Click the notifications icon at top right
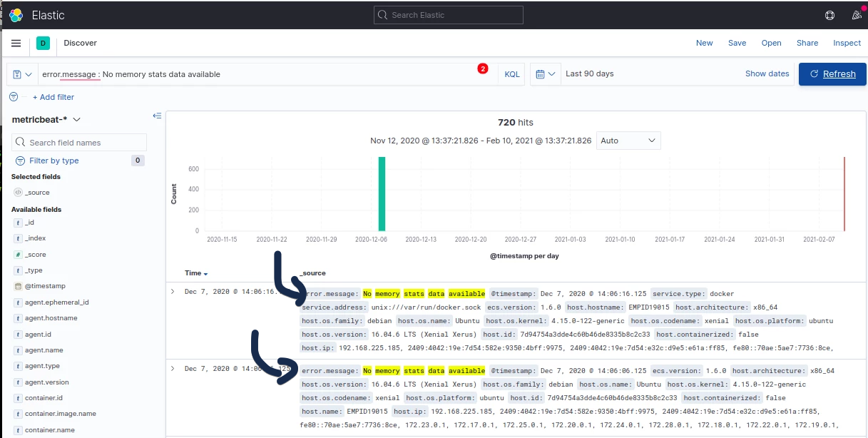868x438 pixels. pyautogui.click(x=855, y=15)
